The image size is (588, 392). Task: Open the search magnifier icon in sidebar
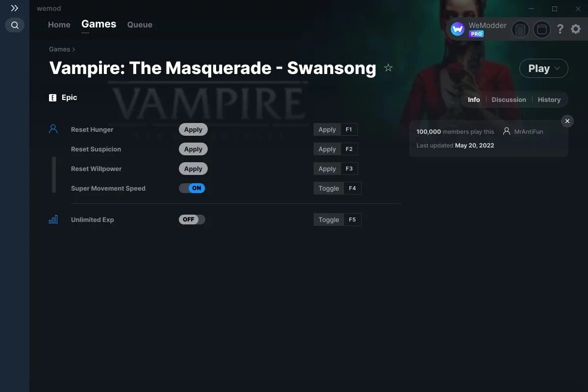coord(15,25)
